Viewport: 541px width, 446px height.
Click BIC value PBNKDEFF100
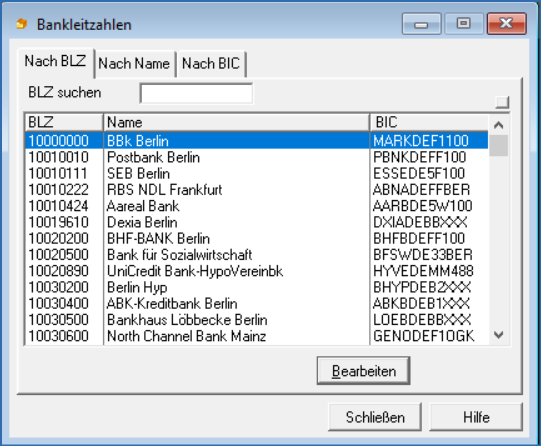[420, 157]
